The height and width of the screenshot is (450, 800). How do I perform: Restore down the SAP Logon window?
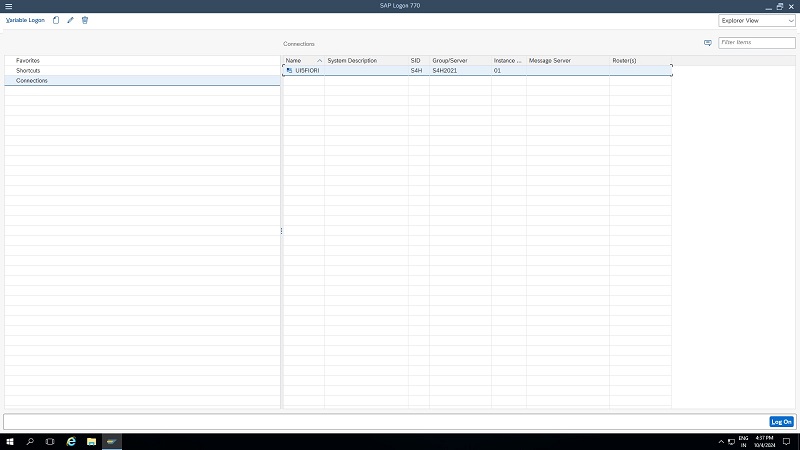[780, 7]
